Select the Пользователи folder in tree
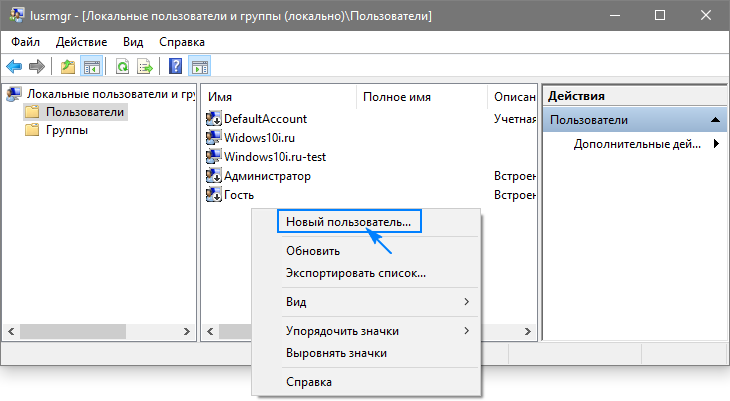 84,112
